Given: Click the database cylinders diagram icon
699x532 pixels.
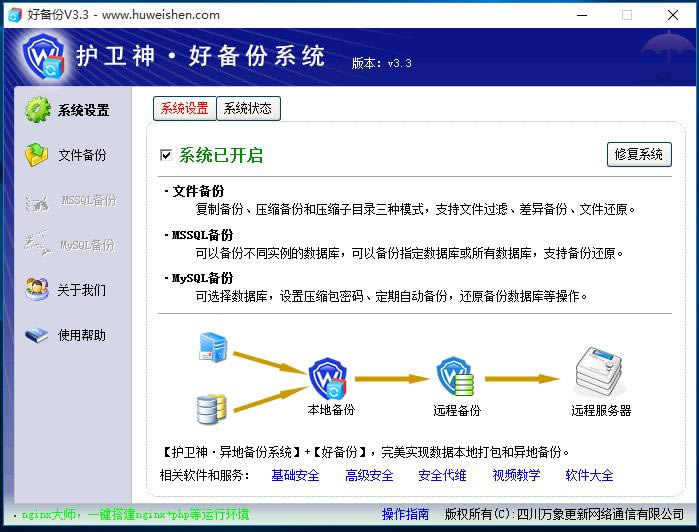Looking at the screenshot, I should coord(211,408).
